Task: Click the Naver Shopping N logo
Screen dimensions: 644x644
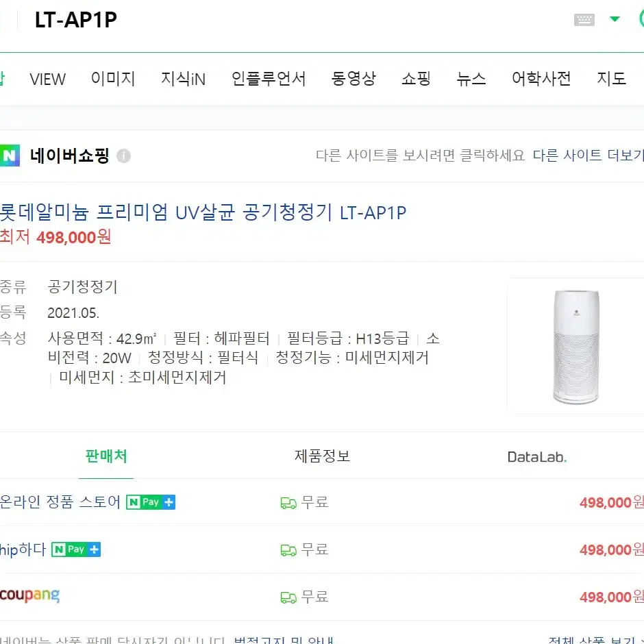Action: click(9, 156)
